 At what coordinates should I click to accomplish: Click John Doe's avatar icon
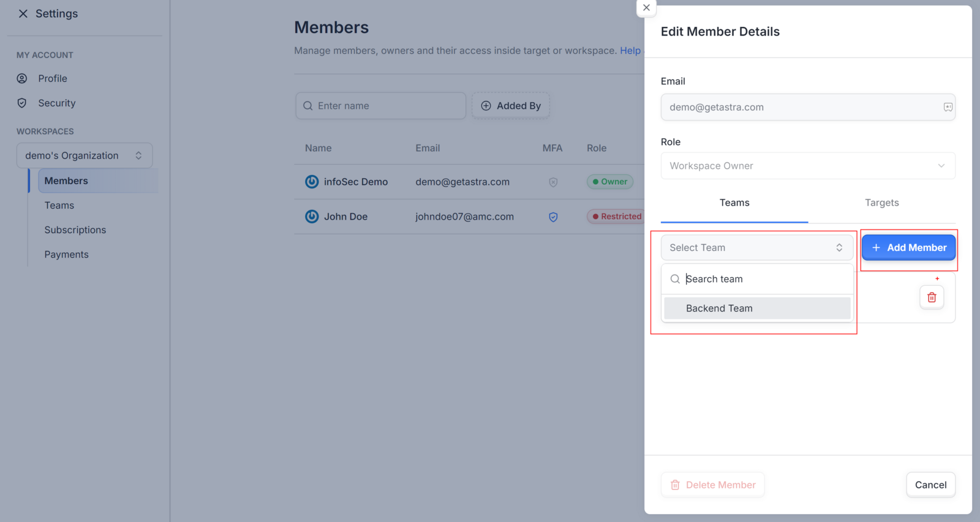tap(312, 217)
